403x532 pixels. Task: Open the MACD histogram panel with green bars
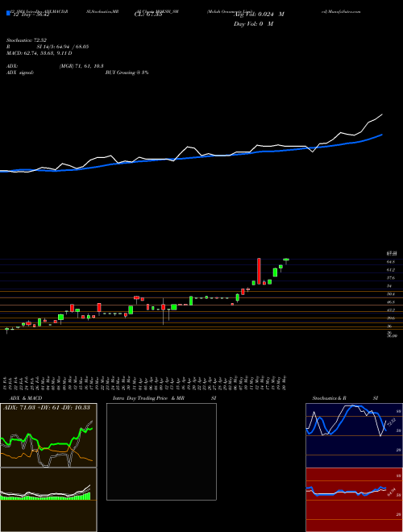[48, 500]
